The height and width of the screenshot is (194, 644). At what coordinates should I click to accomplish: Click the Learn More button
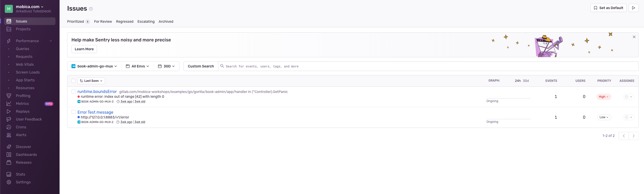click(x=84, y=49)
